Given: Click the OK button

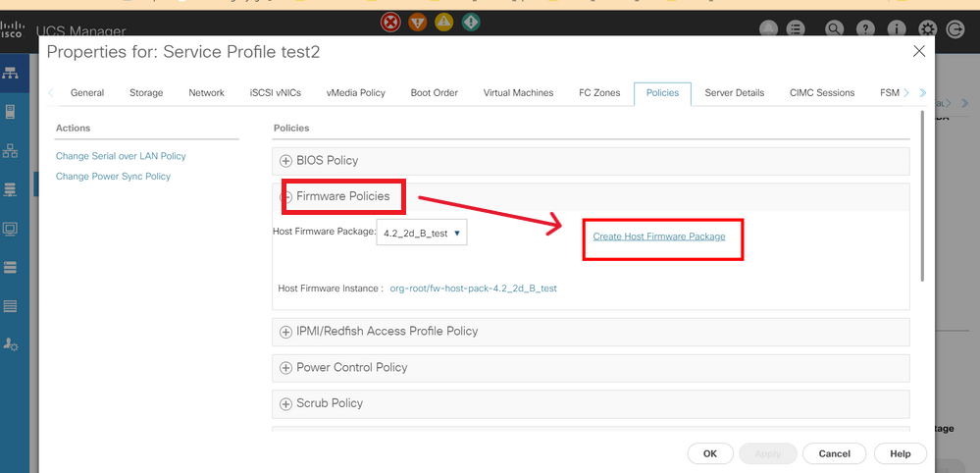Looking at the screenshot, I should point(710,453).
